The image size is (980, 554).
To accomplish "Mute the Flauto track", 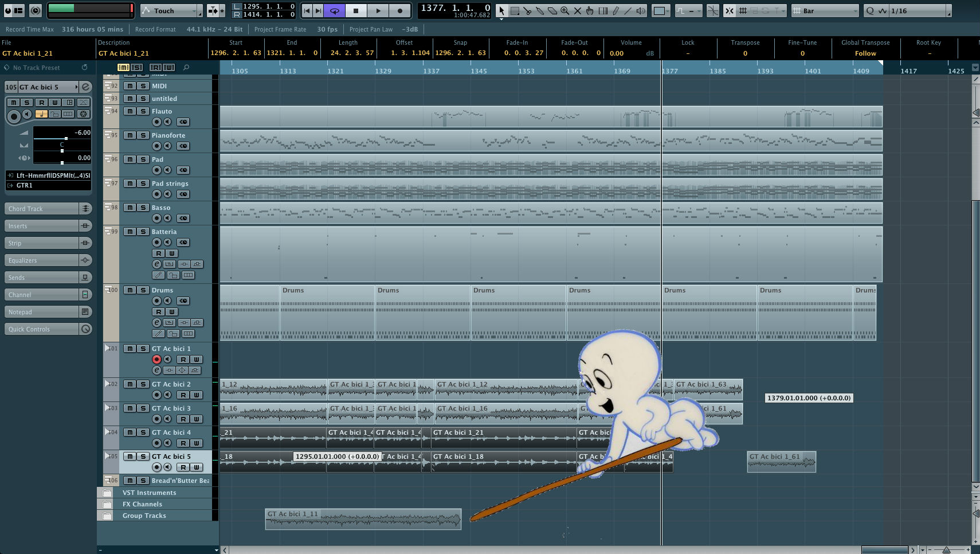I will pos(130,111).
